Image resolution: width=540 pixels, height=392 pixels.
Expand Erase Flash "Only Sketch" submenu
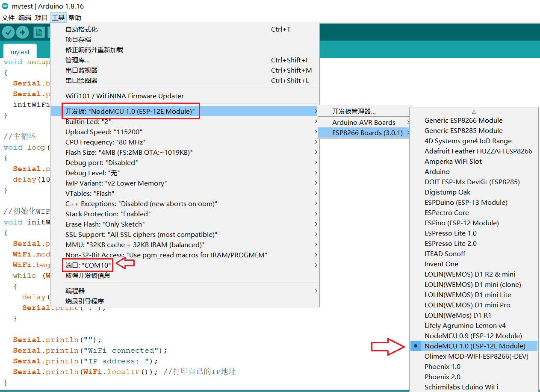(185, 224)
